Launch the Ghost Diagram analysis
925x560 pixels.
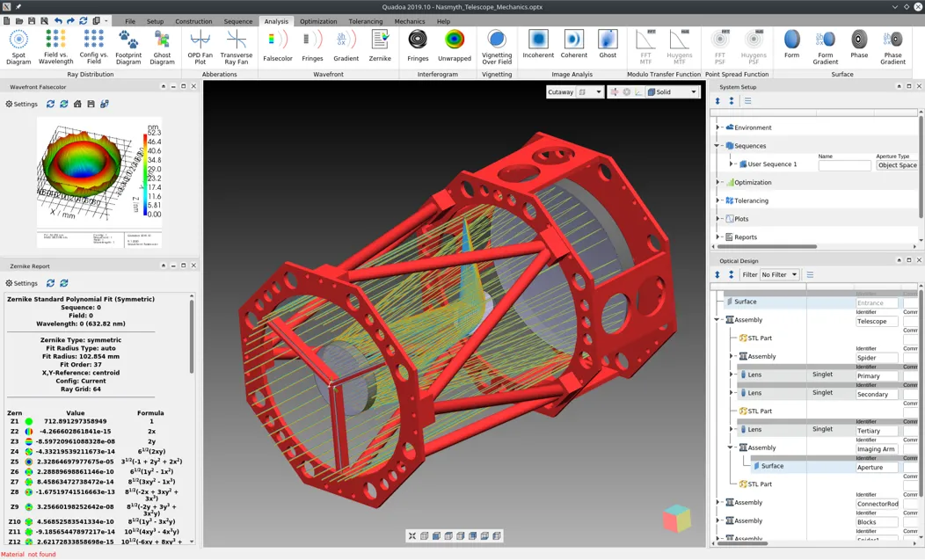[162, 47]
